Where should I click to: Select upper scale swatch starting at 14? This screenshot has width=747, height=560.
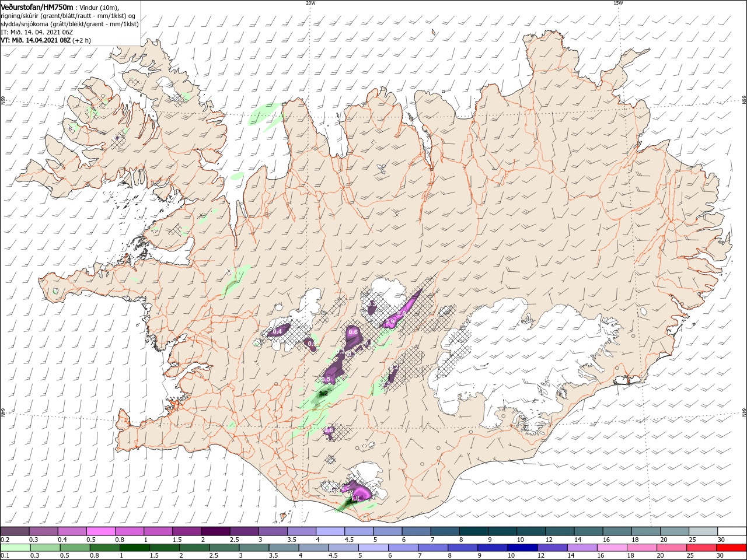pos(588,531)
